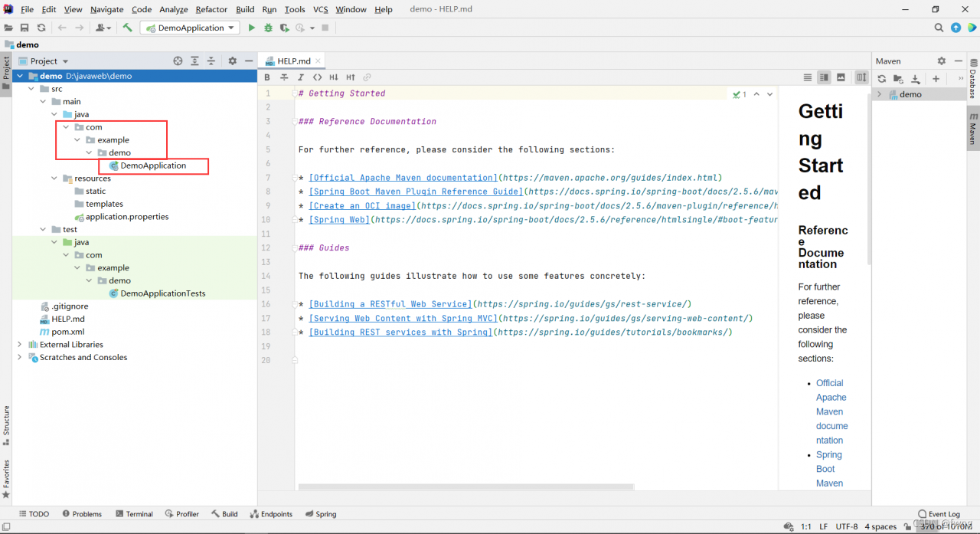
Task: Open the Event Log
Action: pyautogui.click(x=939, y=514)
